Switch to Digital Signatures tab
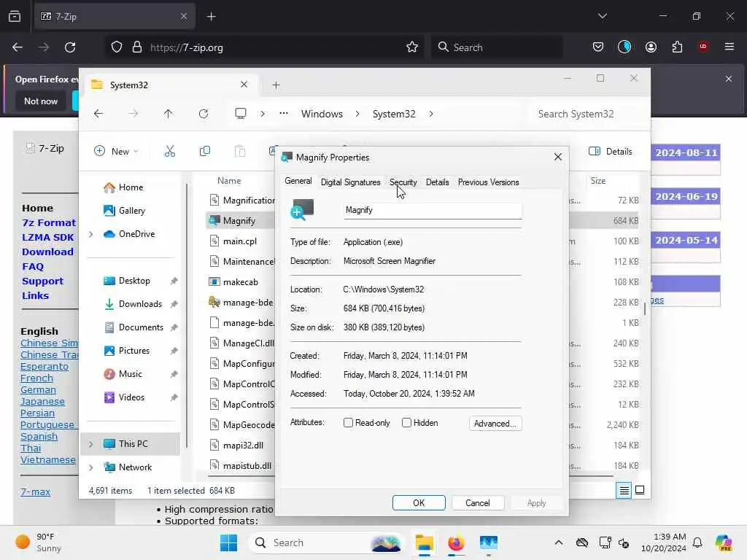The height and width of the screenshot is (560, 747). tap(351, 182)
